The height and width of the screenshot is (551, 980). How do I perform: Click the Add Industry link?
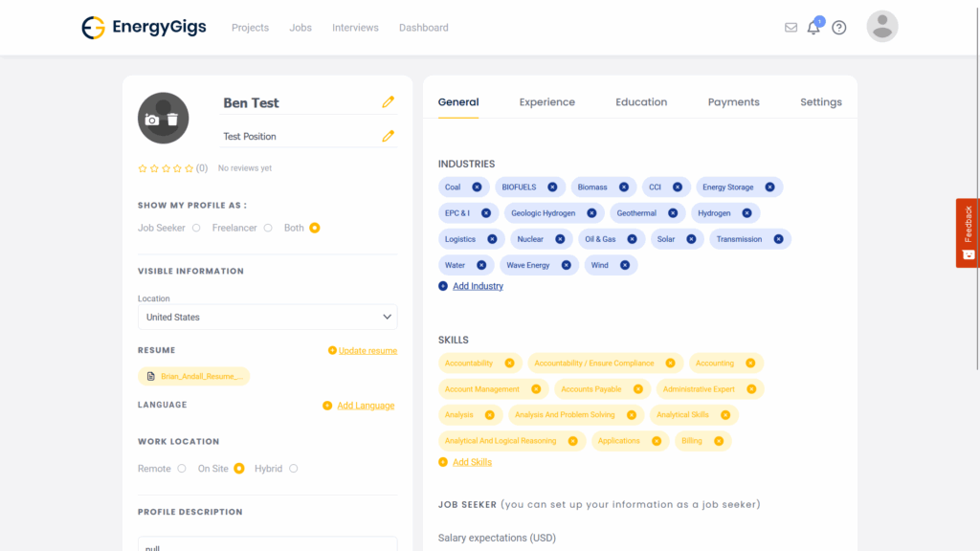click(477, 286)
